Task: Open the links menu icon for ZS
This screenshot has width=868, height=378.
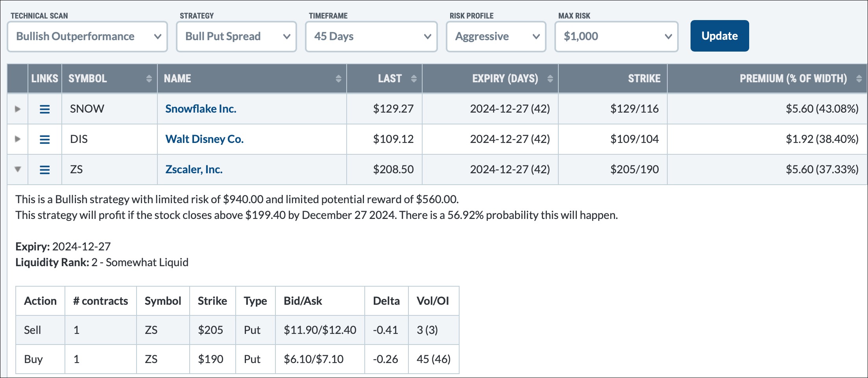Action: (45, 170)
